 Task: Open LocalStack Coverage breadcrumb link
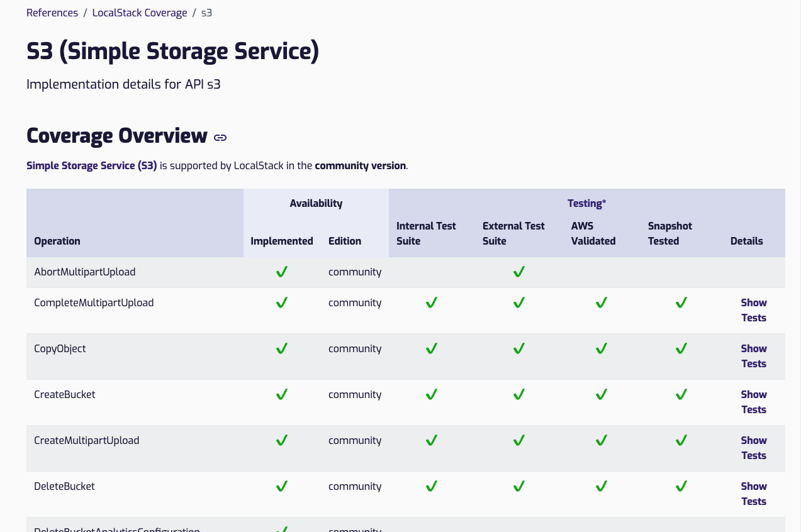click(x=140, y=13)
